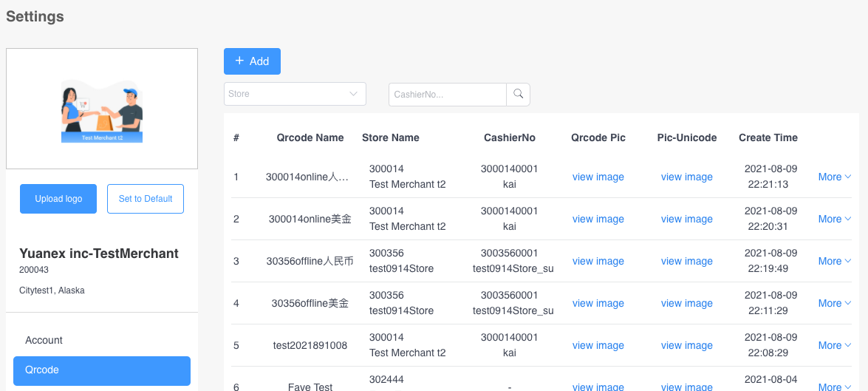Screen dimensions: 868x391
Task: Click the 300014online美金 qrcode name
Action: coord(310,219)
